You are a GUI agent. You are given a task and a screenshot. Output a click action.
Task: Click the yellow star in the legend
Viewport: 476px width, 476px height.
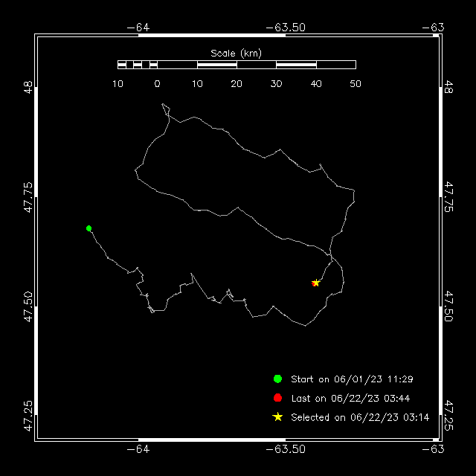pos(277,416)
